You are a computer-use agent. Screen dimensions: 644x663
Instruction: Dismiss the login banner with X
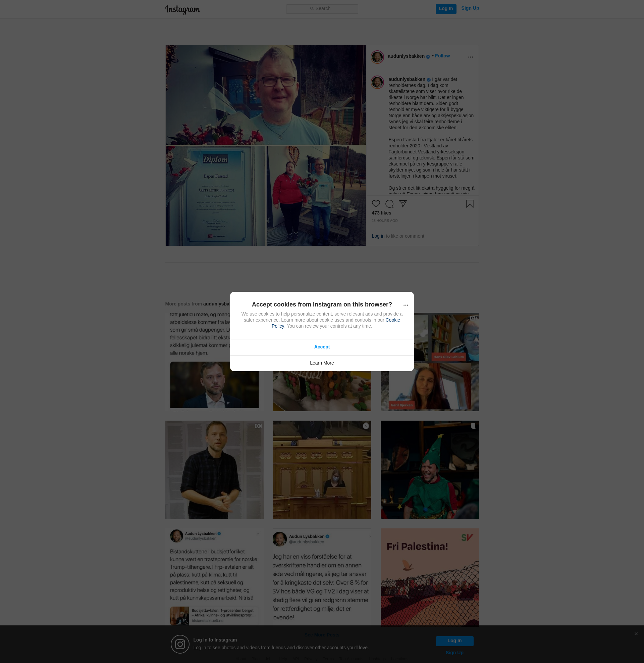pyautogui.click(x=636, y=633)
